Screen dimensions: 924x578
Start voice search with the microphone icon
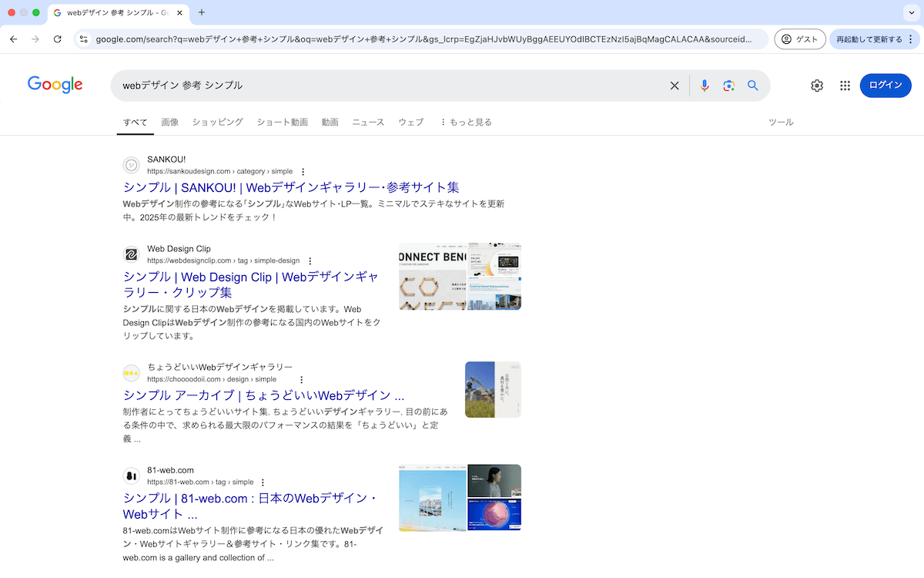point(704,86)
